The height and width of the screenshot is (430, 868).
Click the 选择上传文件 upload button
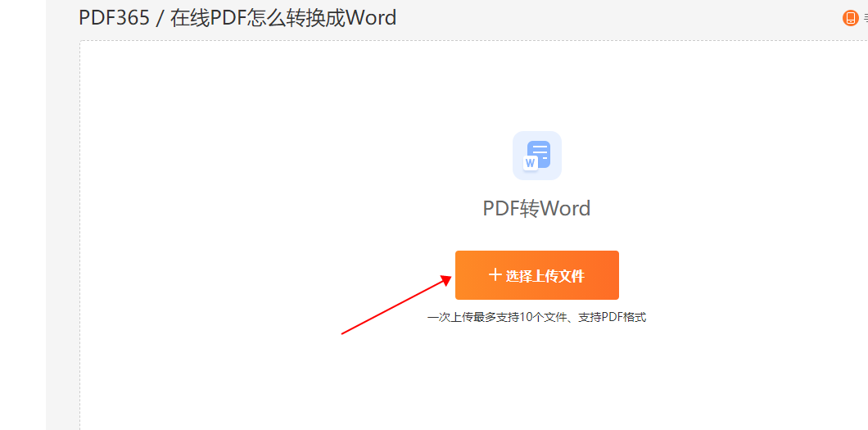536,275
